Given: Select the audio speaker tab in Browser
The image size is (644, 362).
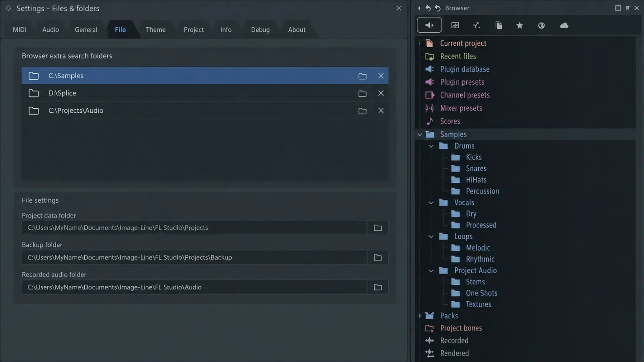Looking at the screenshot, I should tap(429, 25).
